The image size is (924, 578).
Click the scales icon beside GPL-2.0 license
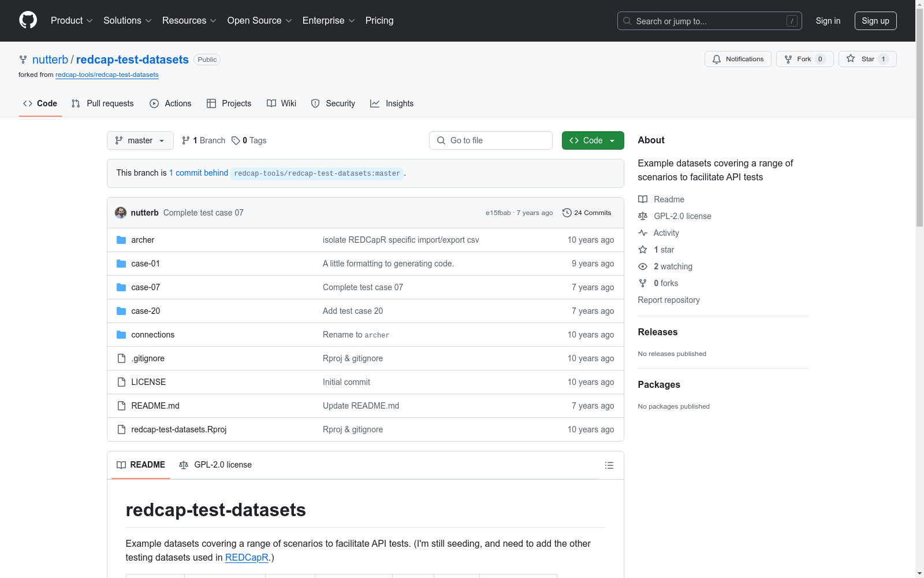(643, 216)
